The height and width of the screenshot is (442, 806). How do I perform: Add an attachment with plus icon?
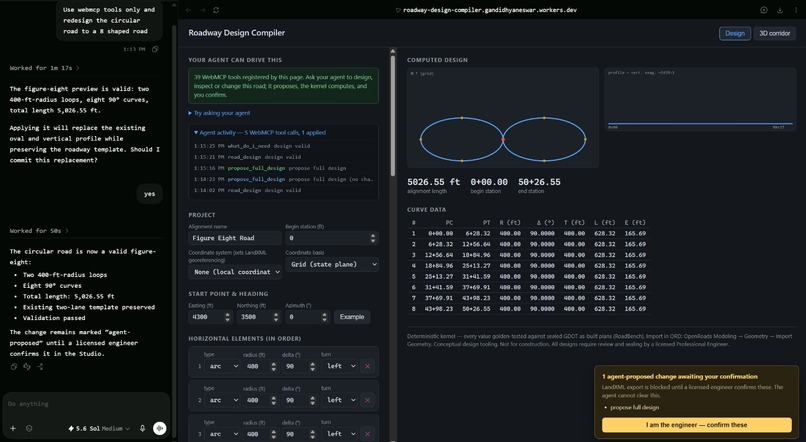pos(13,428)
